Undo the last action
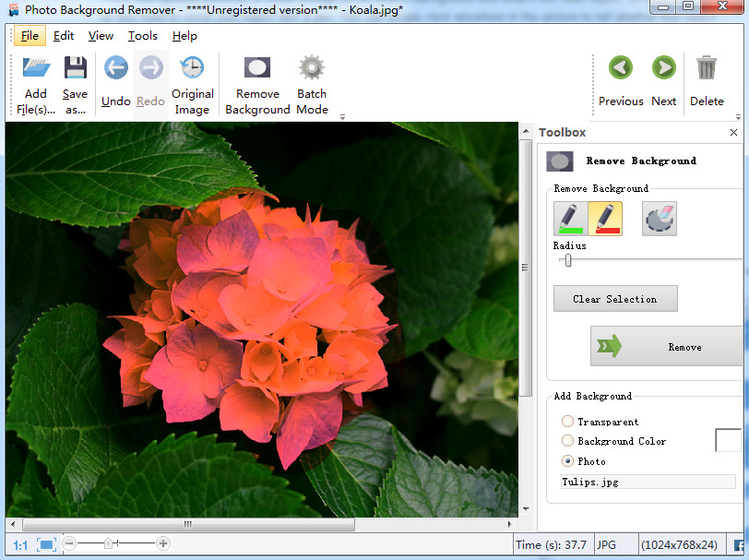 coord(116,80)
